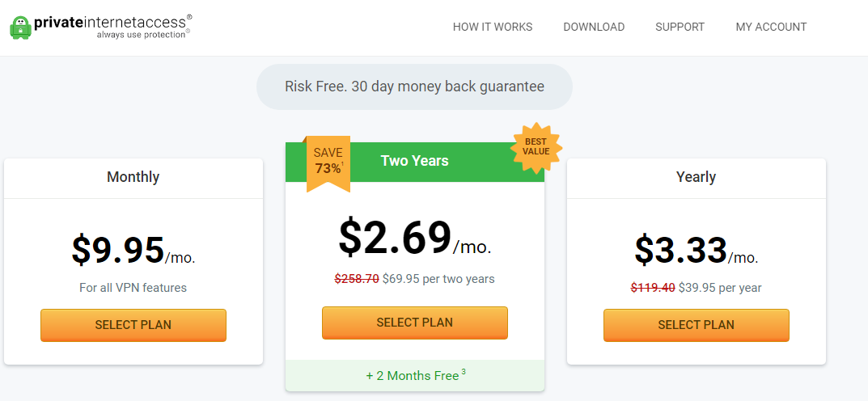
Task: Open My Account from the navigation
Action: pyautogui.click(x=771, y=27)
